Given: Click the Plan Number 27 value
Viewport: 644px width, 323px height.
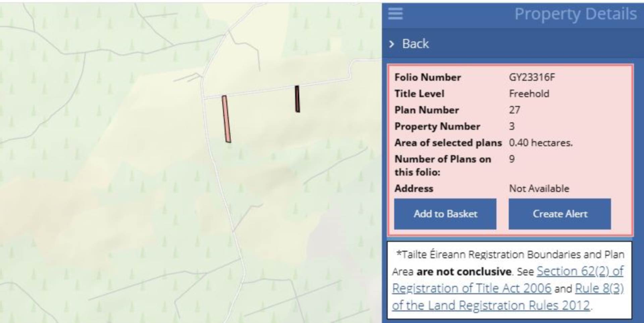Looking at the screenshot, I should pyautogui.click(x=515, y=110).
